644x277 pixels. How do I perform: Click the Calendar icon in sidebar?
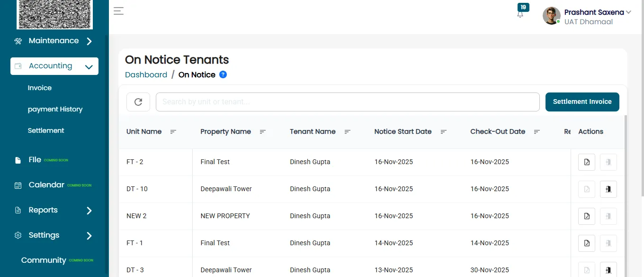tap(18, 185)
